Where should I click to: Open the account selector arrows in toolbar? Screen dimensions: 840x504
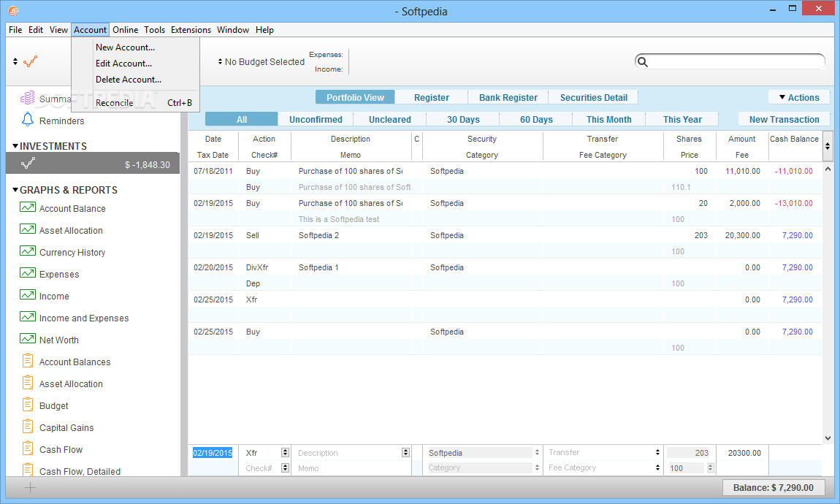[x=15, y=61]
